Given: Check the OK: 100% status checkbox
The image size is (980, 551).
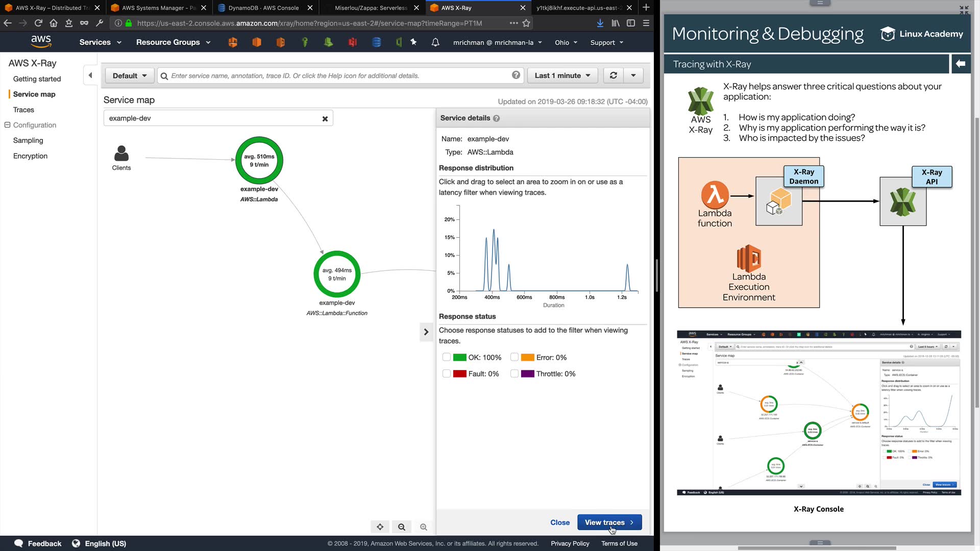Looking at the screenshot, I should [x=447, y=357].
